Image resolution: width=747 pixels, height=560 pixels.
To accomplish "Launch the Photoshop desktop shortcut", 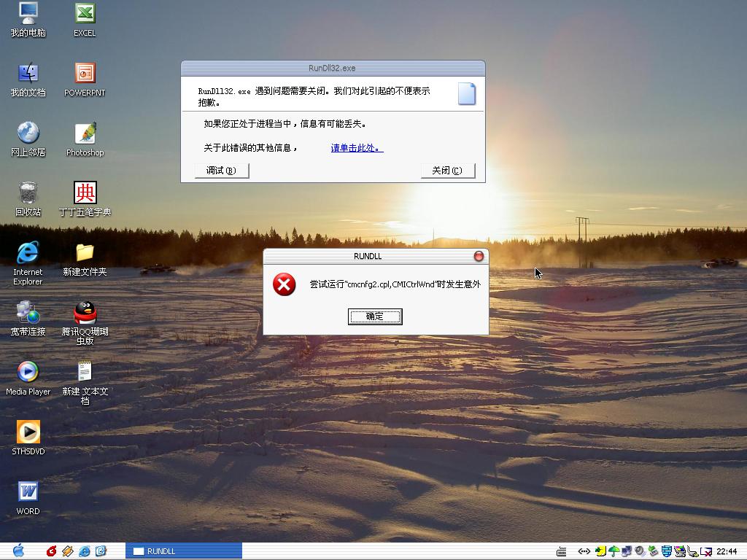I will (85, 139).
